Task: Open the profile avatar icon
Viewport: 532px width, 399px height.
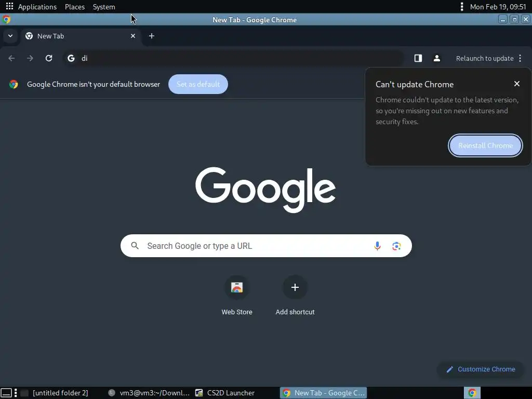Action: [x=436, y=58]
